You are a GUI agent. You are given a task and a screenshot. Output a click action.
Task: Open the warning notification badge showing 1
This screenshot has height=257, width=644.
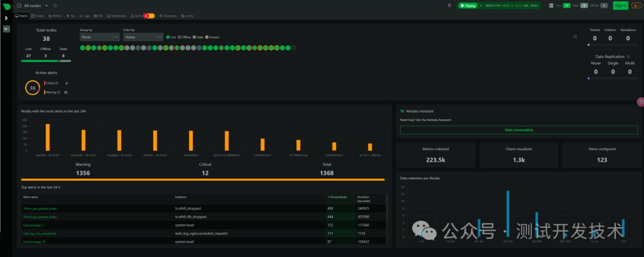[636, 6]
